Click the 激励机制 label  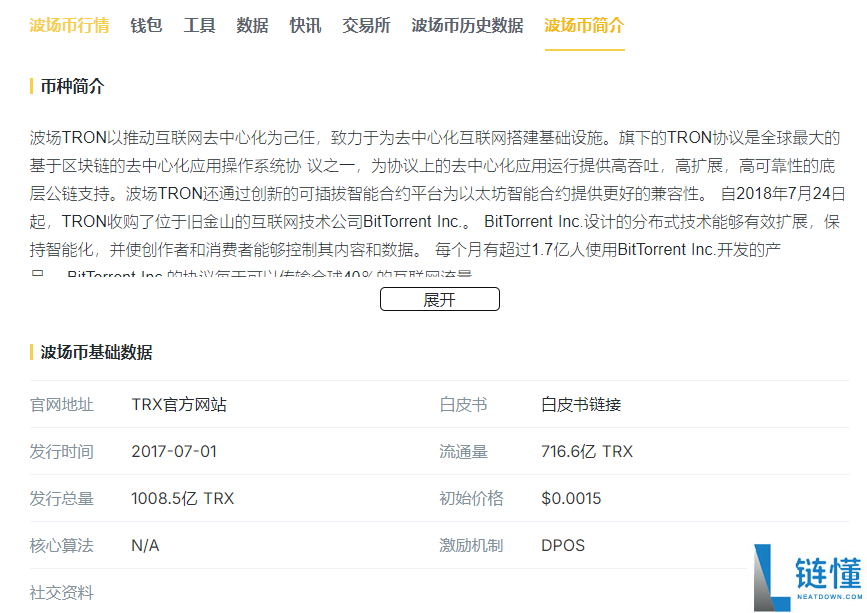471,546
